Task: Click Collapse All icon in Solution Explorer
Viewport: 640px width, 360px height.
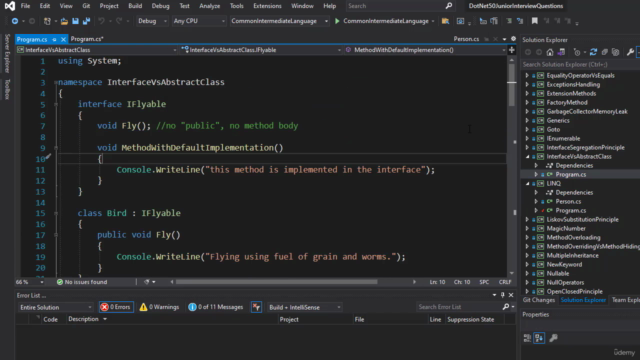Action: pyautogui.click(x=604, y=52)
